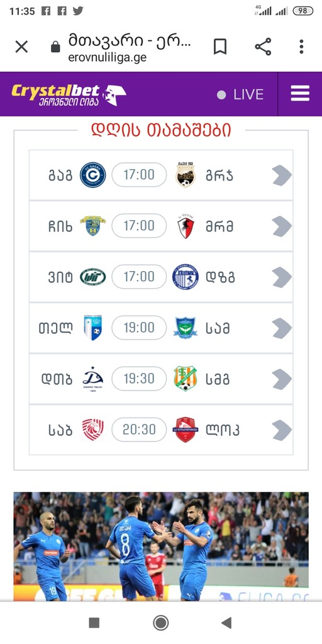322x644 pixels.
Task: Expand the საბ vs ლოკ match chevron
Action: point(282,430)
